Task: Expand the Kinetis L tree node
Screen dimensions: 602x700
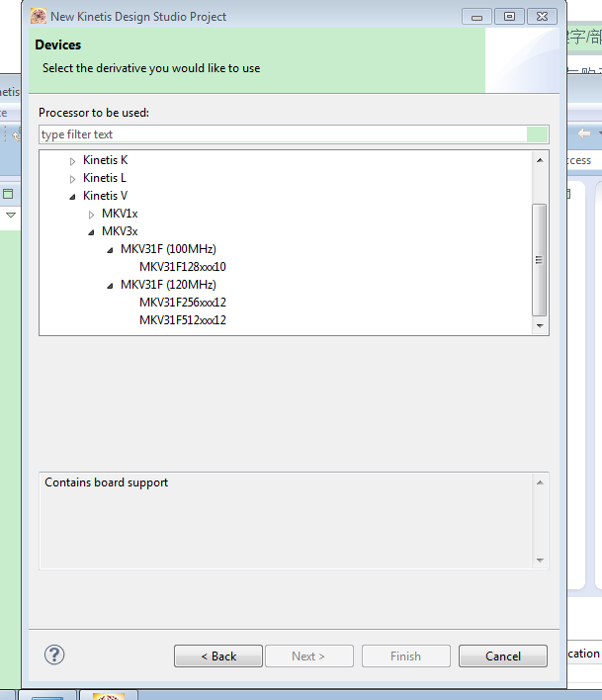Action: (73, 179)
